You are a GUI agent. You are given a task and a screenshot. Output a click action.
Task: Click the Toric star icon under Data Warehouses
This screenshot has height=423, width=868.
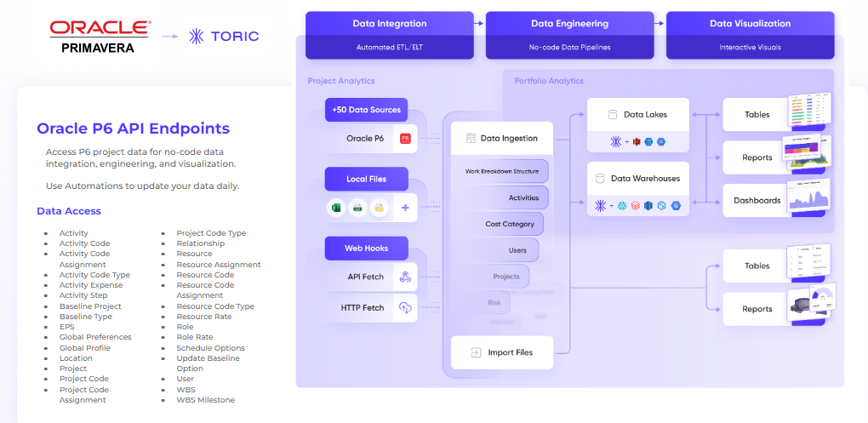click(x=601, y=206)
